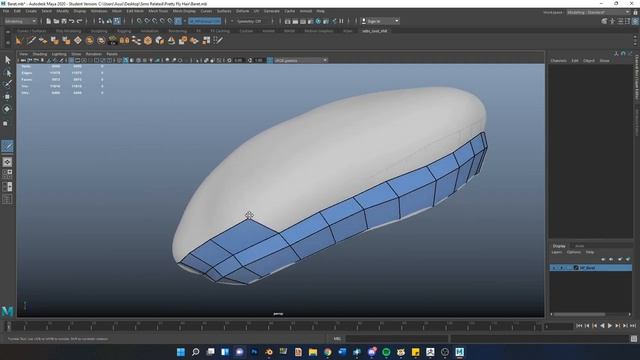Viewport: 640px width, 360px height.
Task: Click play forwards button
Action: pyautogui.click(x=610, y=326)
